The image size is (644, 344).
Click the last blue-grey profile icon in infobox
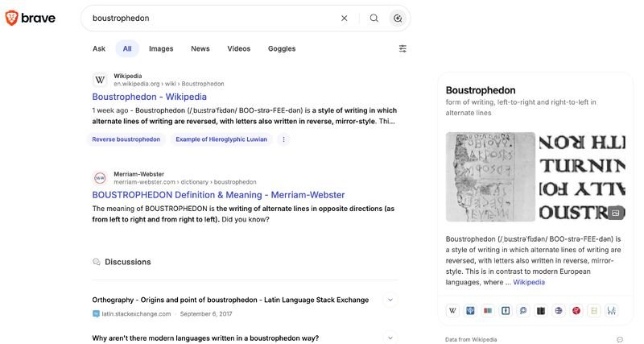tap(612, 311)
